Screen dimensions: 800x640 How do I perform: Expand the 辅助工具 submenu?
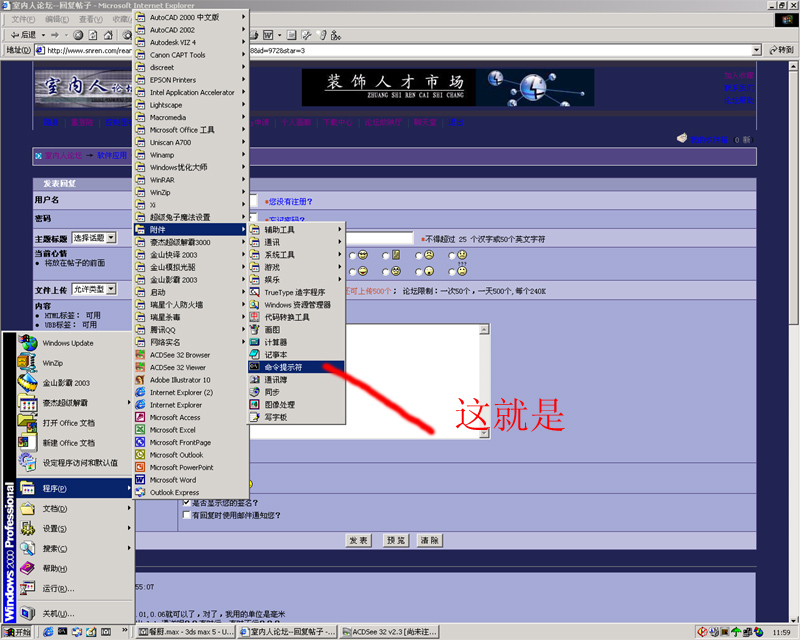[x=296, y=230]
